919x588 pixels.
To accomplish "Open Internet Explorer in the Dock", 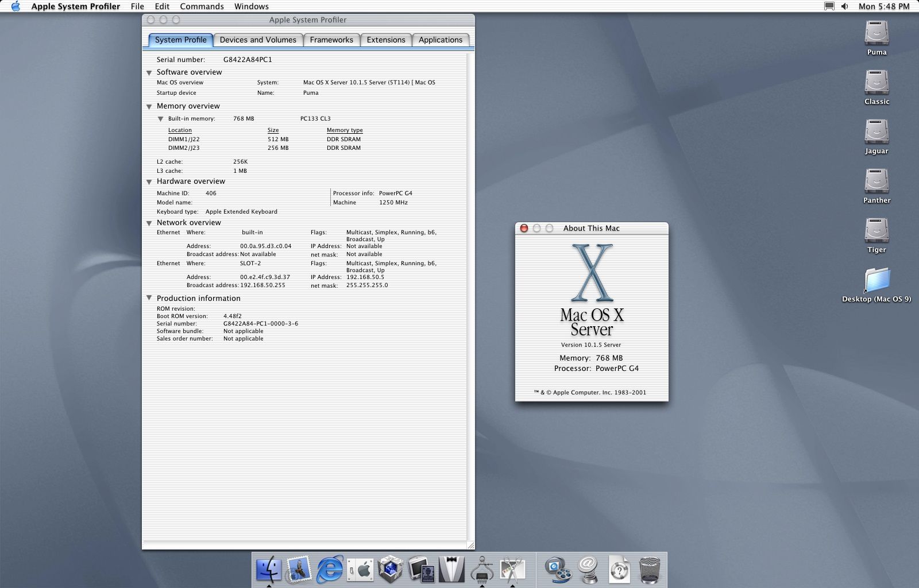I will [330, 570].
